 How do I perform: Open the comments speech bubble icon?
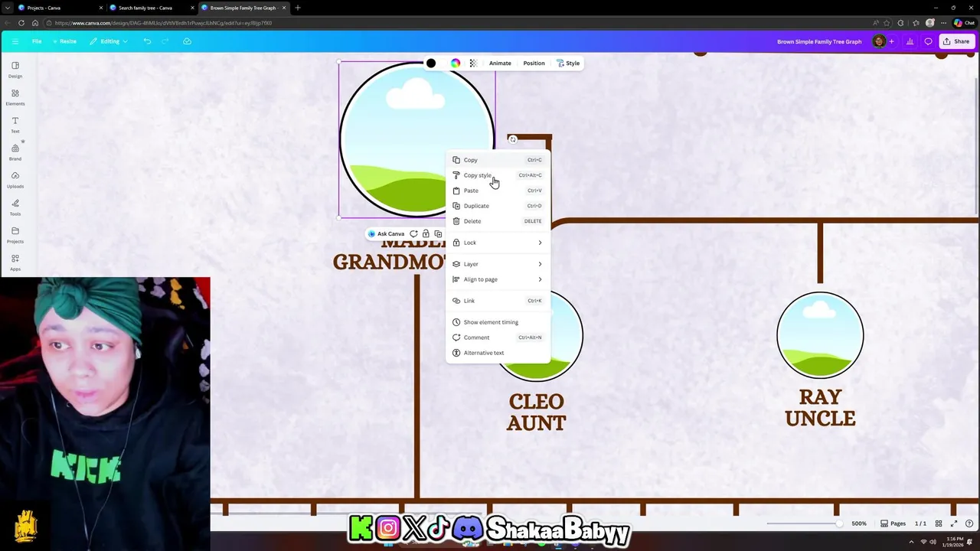coord(928,41)
